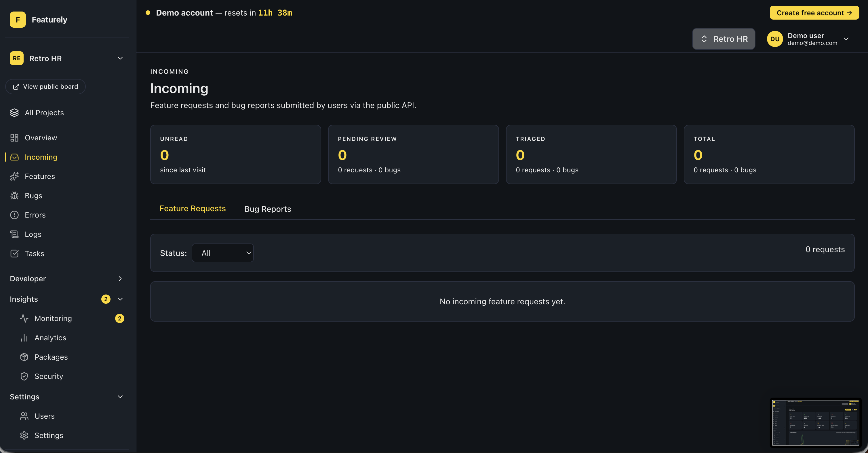The image size is (868, 453).
Task: Collapse the Insights section chevron
Action: 120,299
